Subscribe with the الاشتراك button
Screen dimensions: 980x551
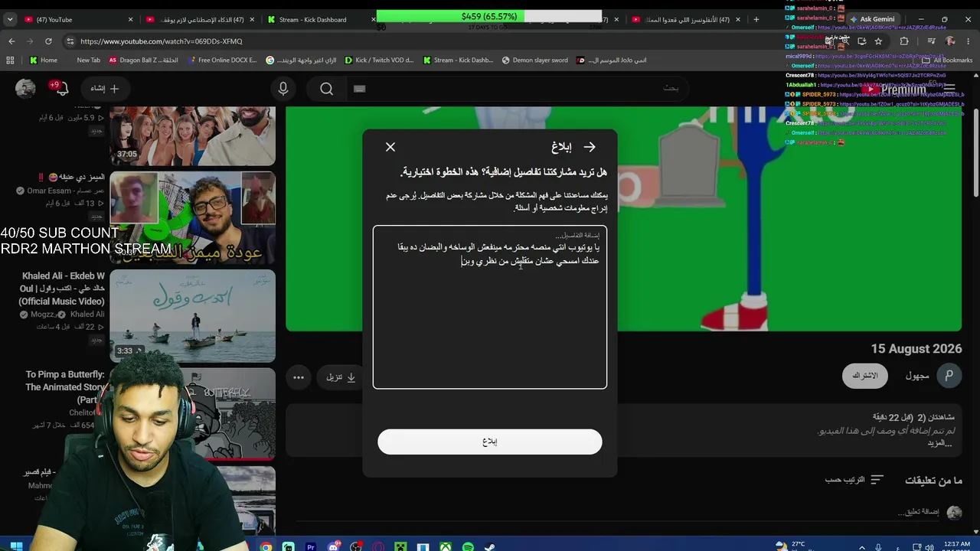(865, 376)
